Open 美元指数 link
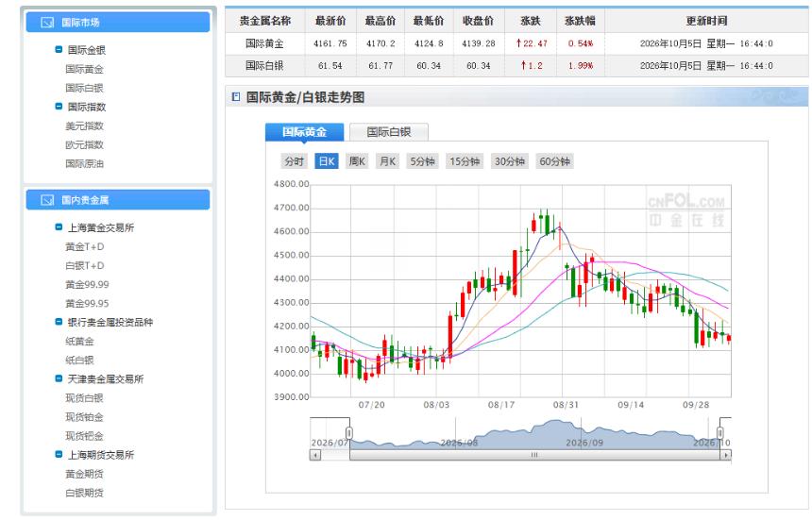Viewport: 812px width, 520px height. 84,126
